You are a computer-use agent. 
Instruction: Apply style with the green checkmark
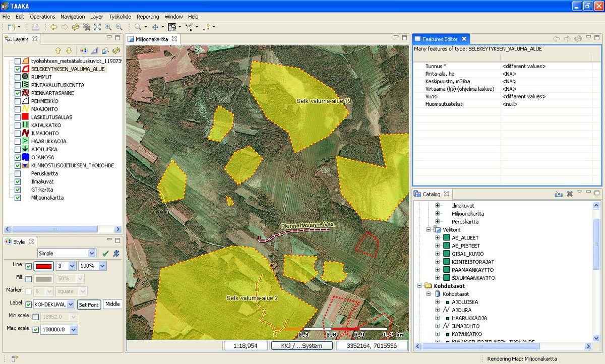point(105,253)
